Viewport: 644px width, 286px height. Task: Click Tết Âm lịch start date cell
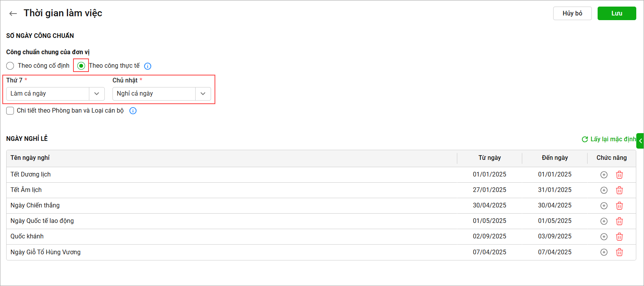[x=489, y=190]
